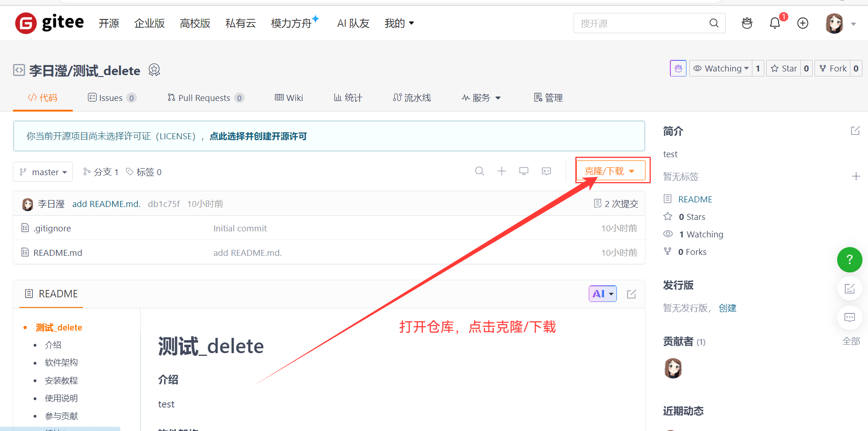Open the notifications bell
This screenshot has width=868, height=431.
coord(775,23)
